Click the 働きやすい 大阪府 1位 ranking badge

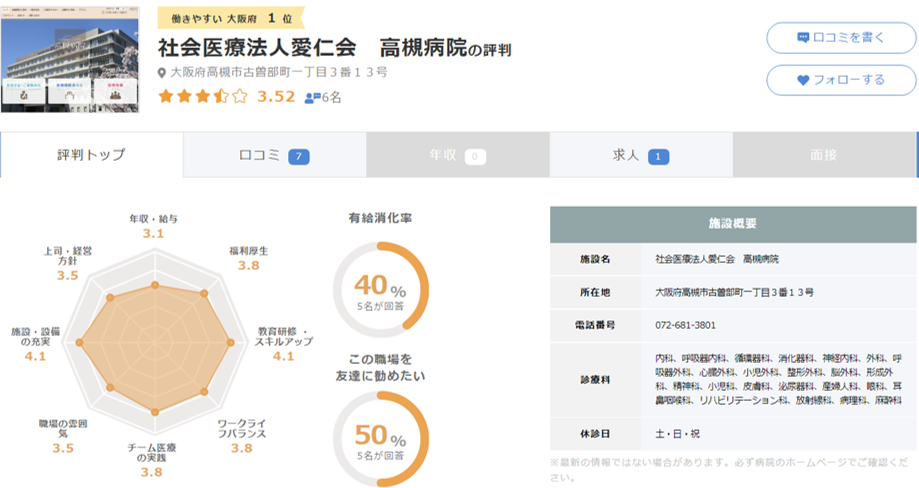pos(231,18)
